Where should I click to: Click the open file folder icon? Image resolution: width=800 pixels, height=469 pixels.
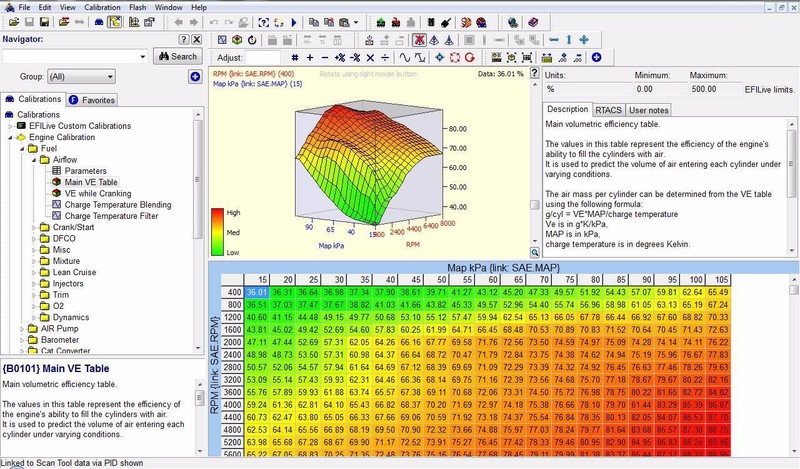pyautogui.click(x=12, y=22)
